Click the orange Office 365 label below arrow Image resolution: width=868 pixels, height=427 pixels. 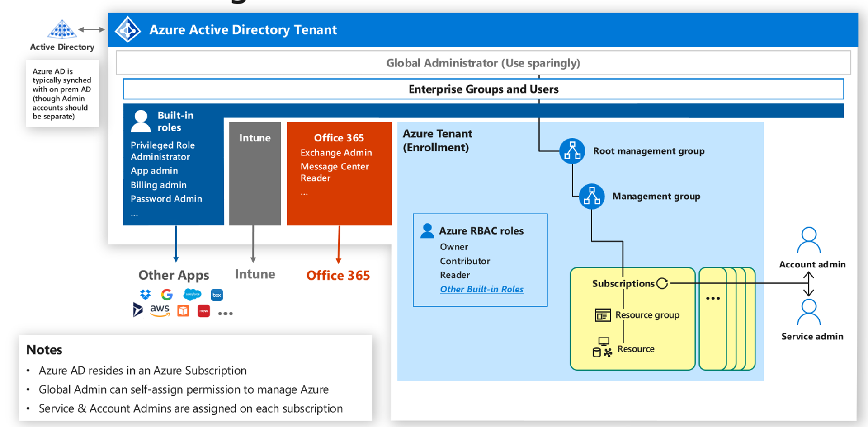[x=338, y=275]
